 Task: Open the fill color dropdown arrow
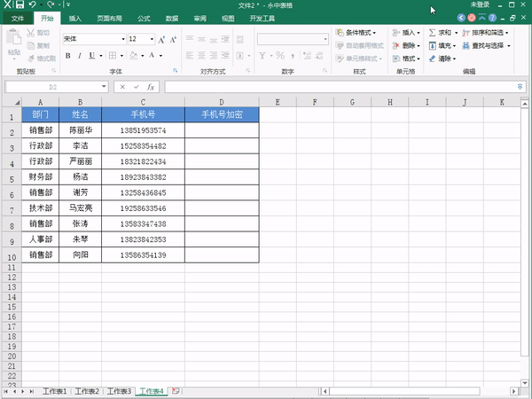143,56
